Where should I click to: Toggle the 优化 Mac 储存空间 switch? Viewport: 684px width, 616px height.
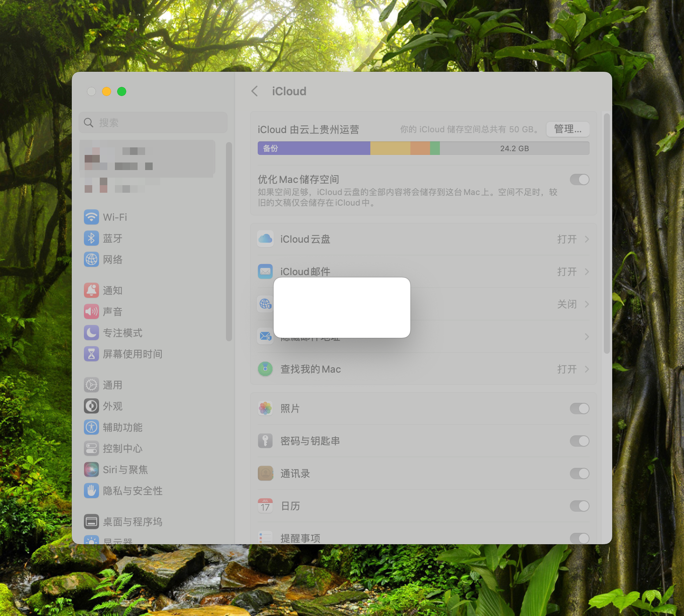click(579, 180)
